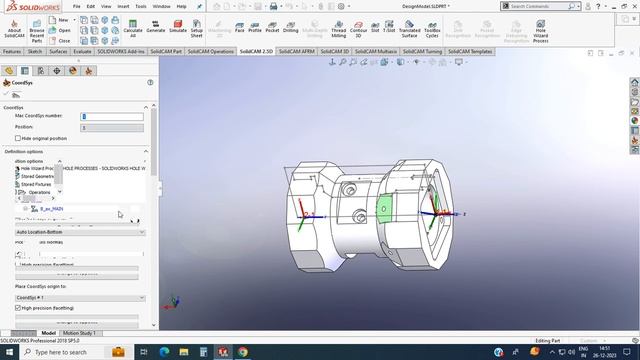
Task: Click Calculate All tool
Action: (x=133, y=29)
